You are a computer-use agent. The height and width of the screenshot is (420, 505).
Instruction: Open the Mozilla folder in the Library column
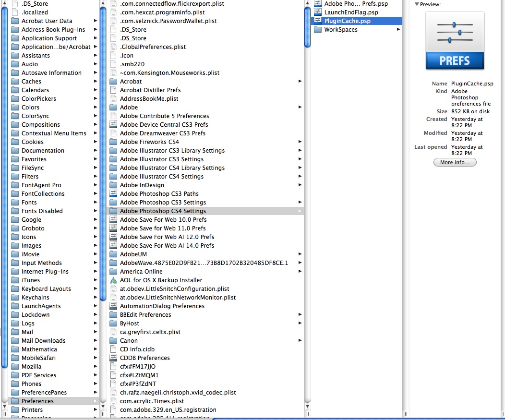(31, 367)
